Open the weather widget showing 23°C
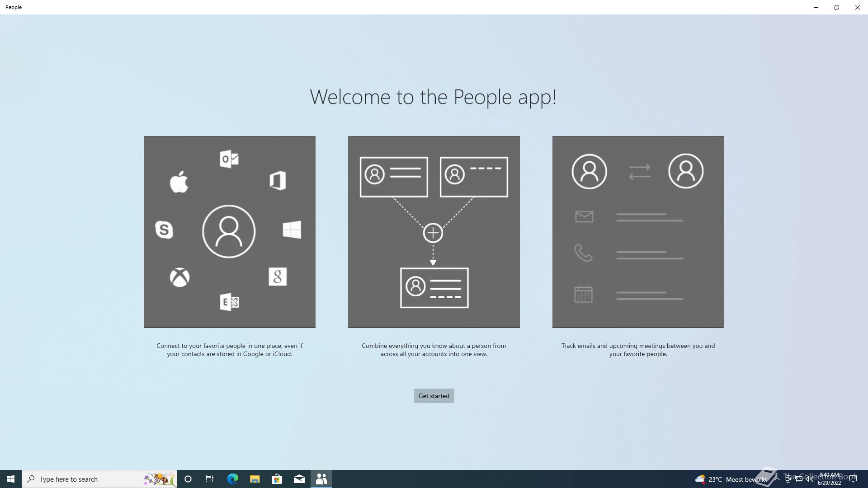Viewport: 868px width, 488px height. coord(731,479)
